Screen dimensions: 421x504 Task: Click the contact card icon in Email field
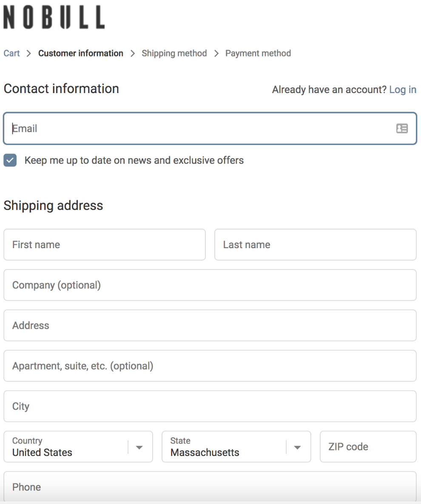(x=402, y=128)
